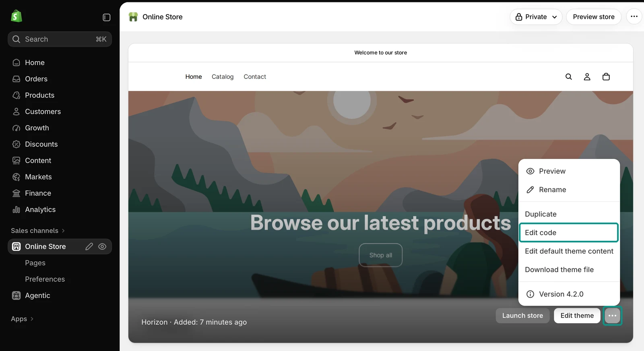Click the Agentic icon in the sidebar
Image resolution: width=644 pixels, height=351 pixels.
point(16,295)
